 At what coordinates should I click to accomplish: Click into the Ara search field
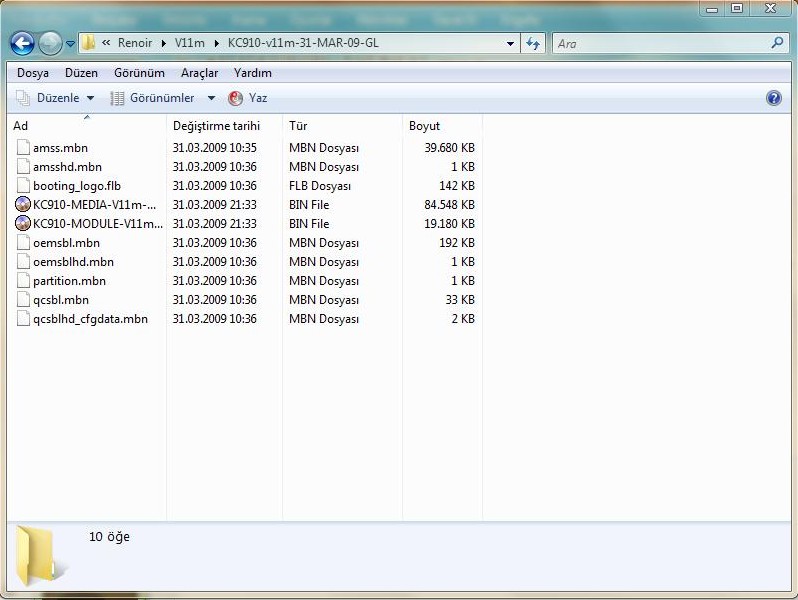[x=660, y=43]
